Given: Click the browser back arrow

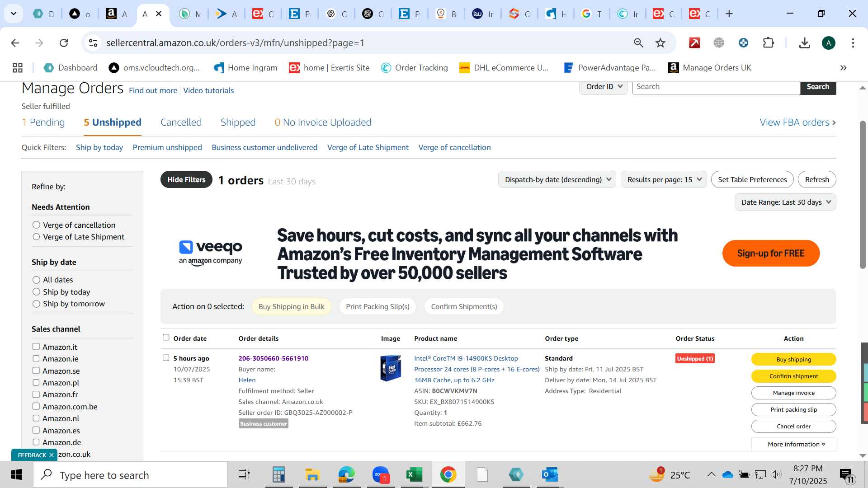Looking at the screenshot, I should click(15, 43).
